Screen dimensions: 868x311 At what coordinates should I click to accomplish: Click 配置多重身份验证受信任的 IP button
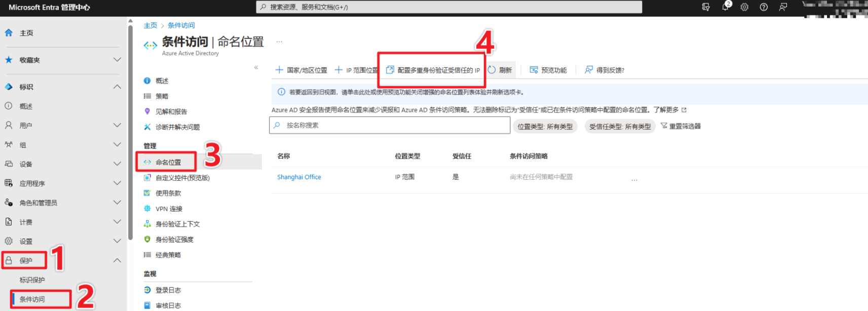(x=433, y=70)
